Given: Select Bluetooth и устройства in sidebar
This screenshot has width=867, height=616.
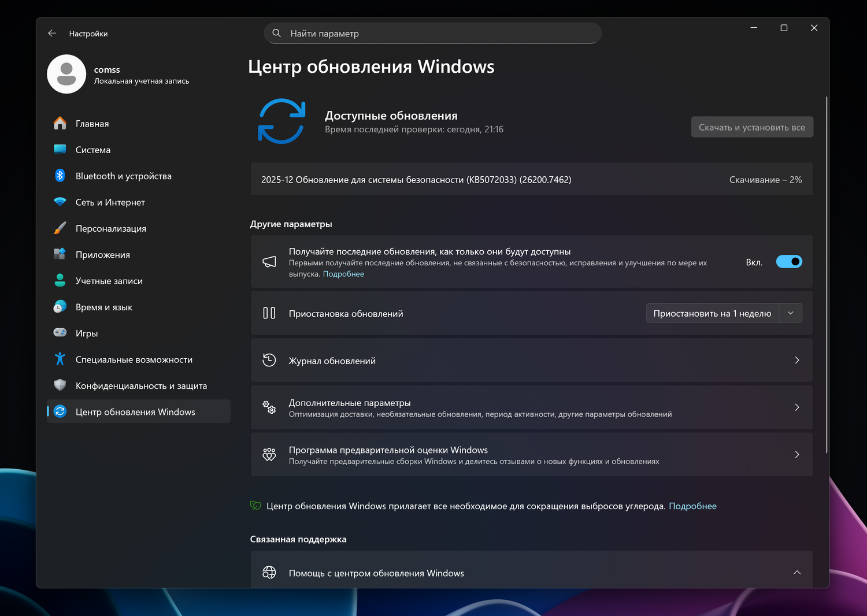Looking at the screenshot, I should 139,176.
